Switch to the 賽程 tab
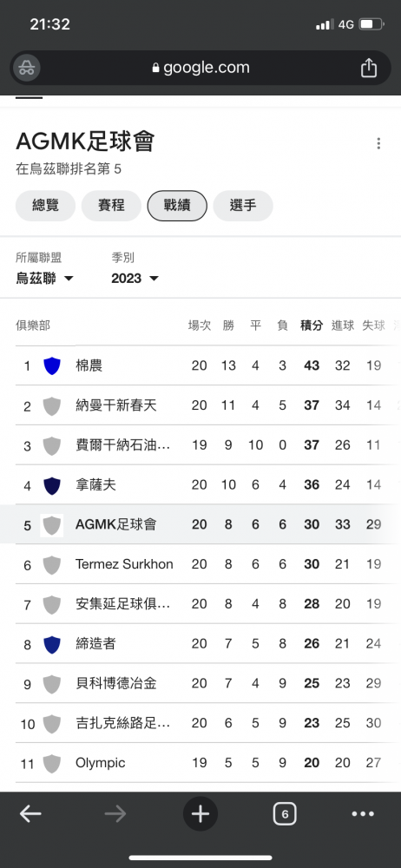401x868 pixels. (x=111, y=206)
